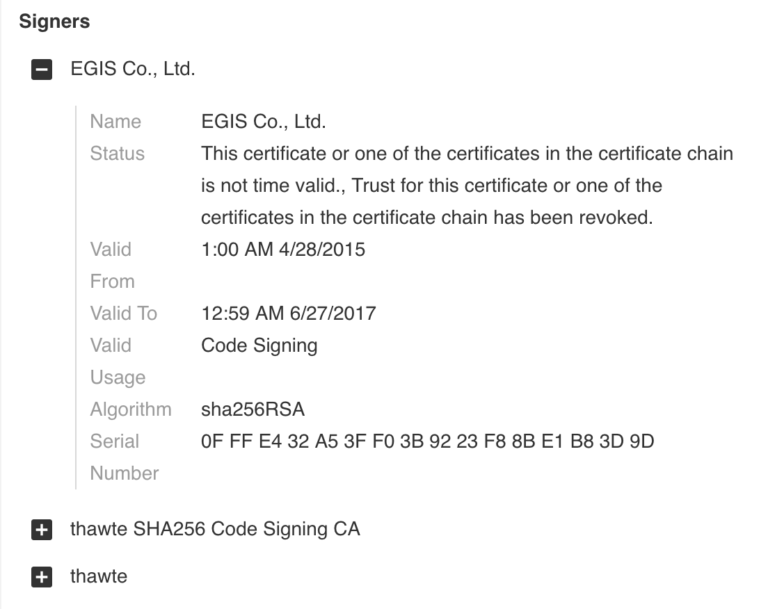Collapse the EGIS Co., Ltd. signer section
This screenshot has height=609, width=768.
coord(41,71)
